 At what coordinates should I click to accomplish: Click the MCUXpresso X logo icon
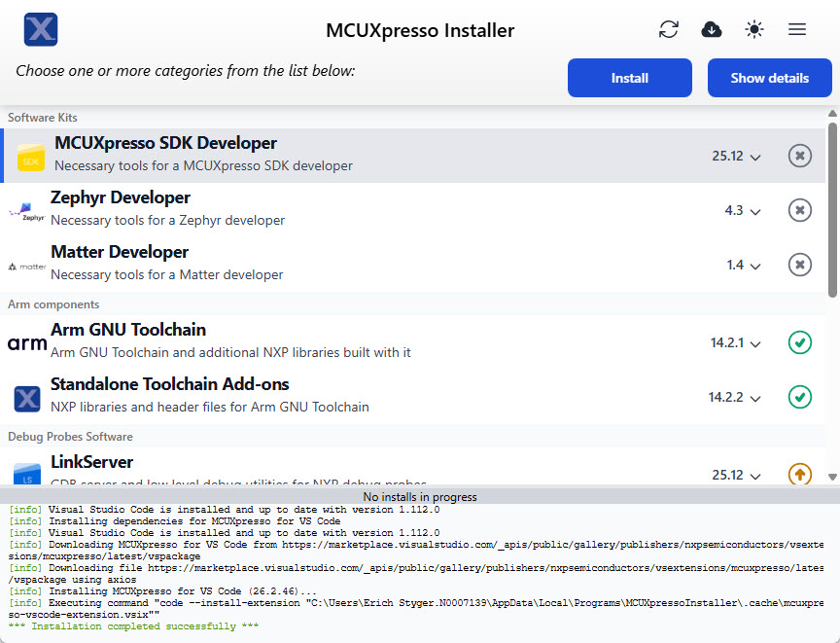[41, 29]
